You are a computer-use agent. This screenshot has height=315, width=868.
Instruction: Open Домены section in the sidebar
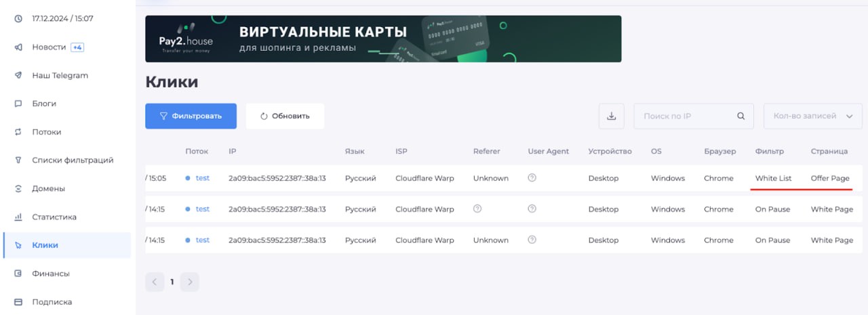pyautogui.click(x=48, y=189)
